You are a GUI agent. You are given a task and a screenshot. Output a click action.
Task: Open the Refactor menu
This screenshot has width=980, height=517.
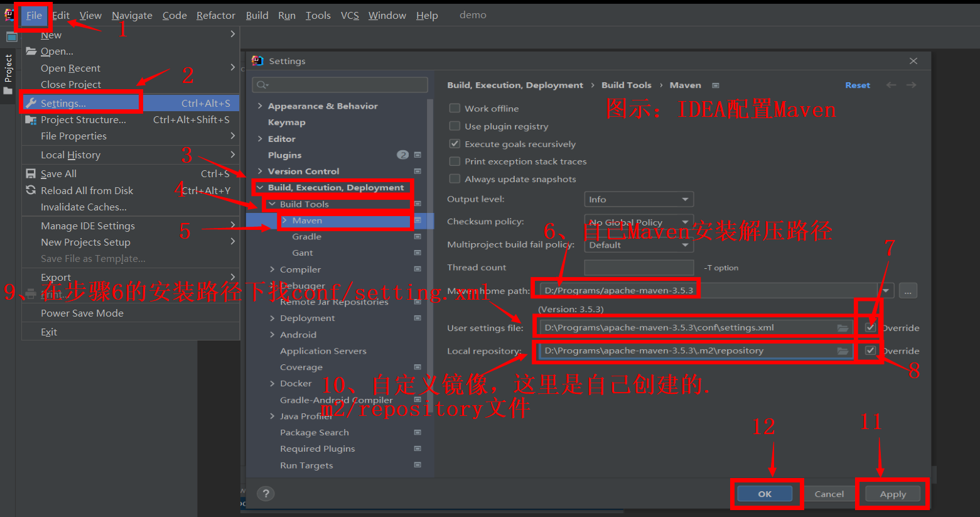click(x=215, y=16)
